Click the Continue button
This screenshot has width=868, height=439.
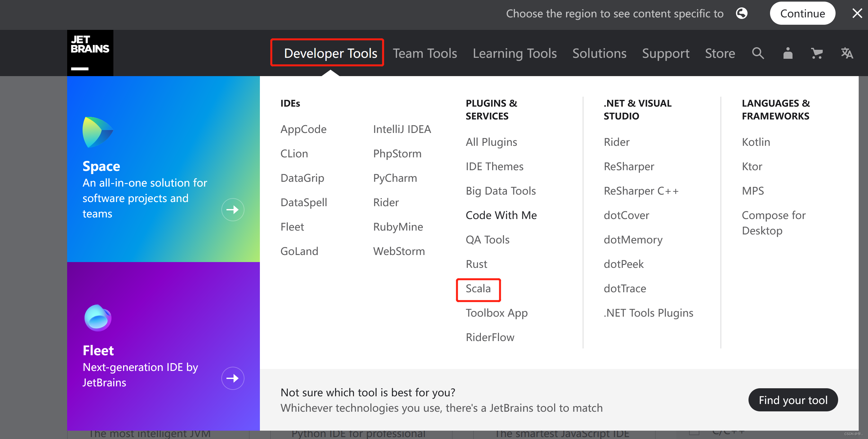tap(802, 13)
